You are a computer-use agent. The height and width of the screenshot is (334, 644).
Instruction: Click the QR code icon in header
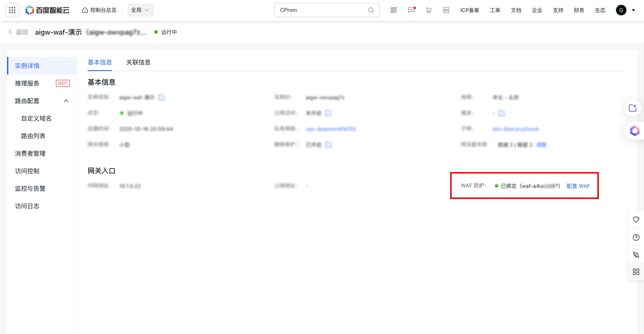point(393,10)
